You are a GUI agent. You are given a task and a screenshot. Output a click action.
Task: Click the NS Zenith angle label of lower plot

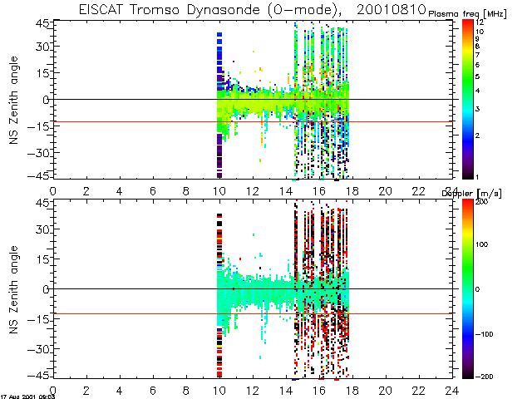[x=14, y=289]
